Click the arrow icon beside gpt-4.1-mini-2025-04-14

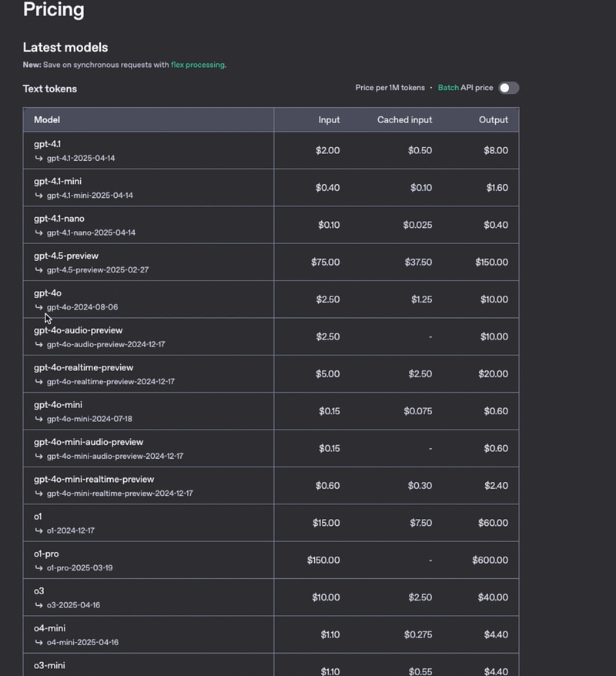click(38, 196)
